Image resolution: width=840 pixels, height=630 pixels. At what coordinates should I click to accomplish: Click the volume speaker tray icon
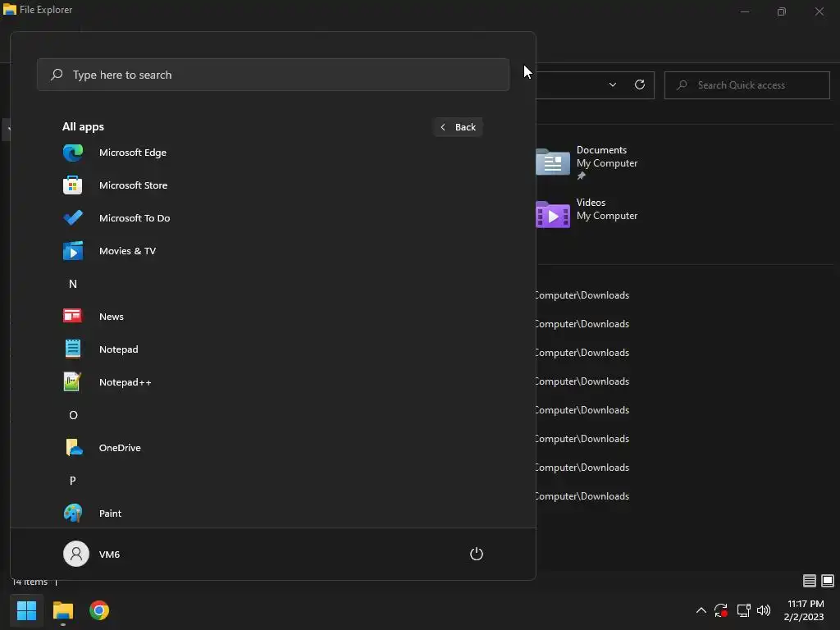[764, 610]
